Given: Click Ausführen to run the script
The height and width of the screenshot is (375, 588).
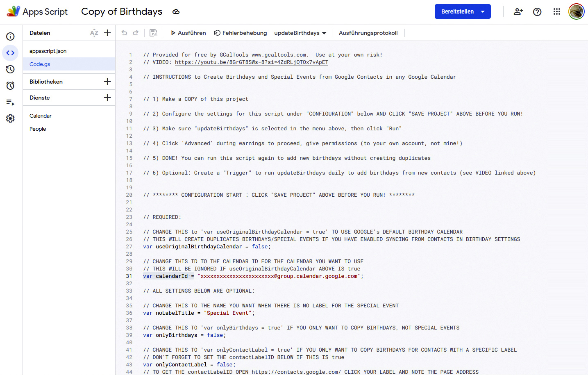Looking at the screenshot, I should coord(188,33).
